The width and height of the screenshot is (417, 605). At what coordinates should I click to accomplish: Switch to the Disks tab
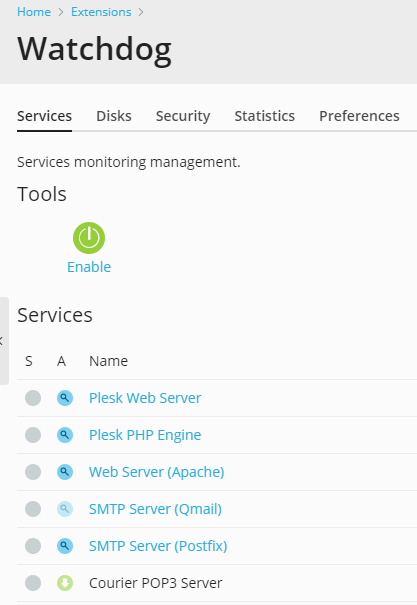[114, 116]
